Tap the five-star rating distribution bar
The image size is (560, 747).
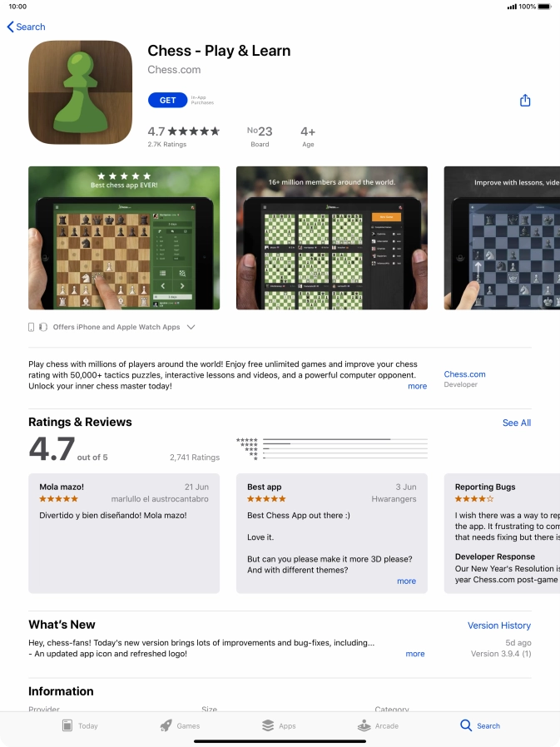(x=345, y=439)
